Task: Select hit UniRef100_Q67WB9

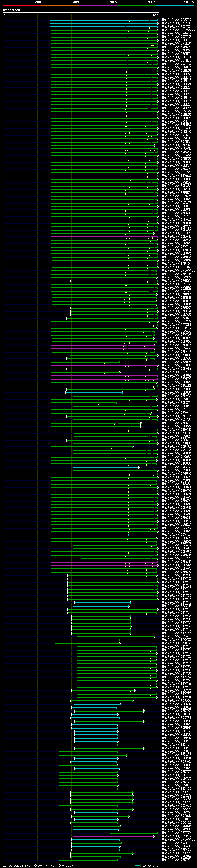Action: [177, 365]
